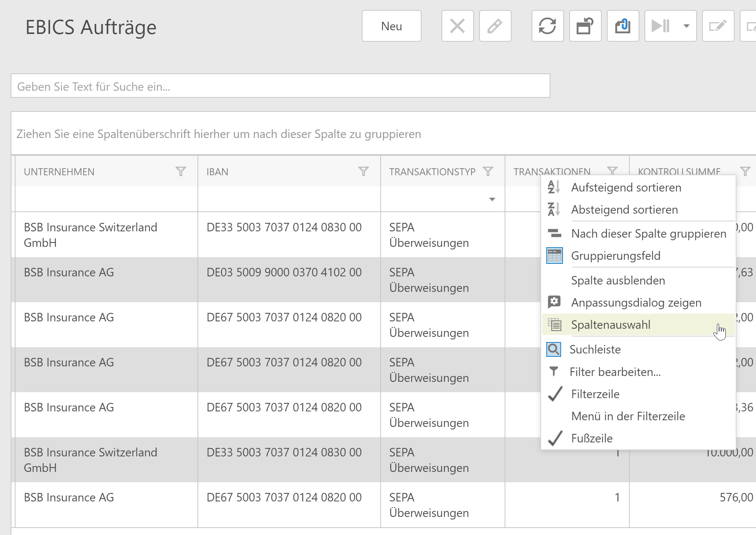Click Filter bearbeiten... menu entry
Screen dimensions: 756x535
tap(615, 372)
